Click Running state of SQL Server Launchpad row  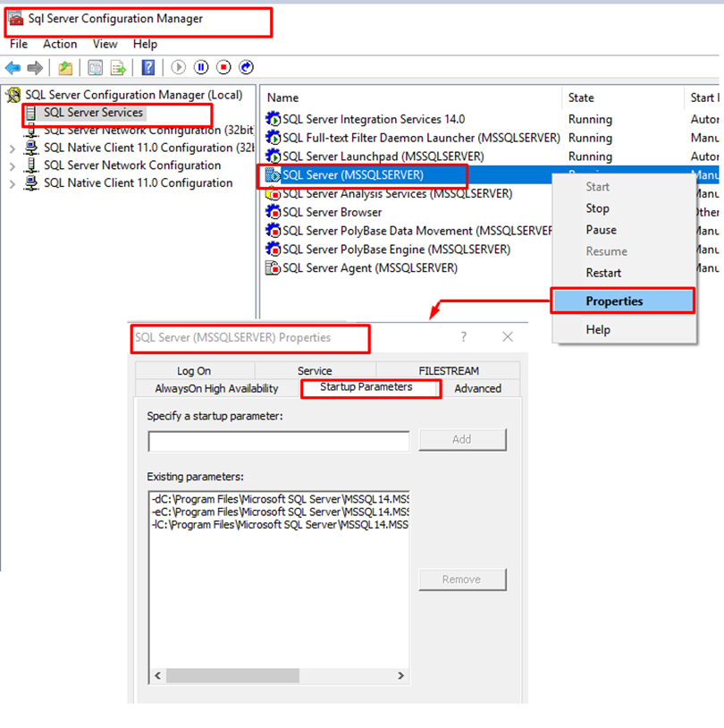click(590, 157)
